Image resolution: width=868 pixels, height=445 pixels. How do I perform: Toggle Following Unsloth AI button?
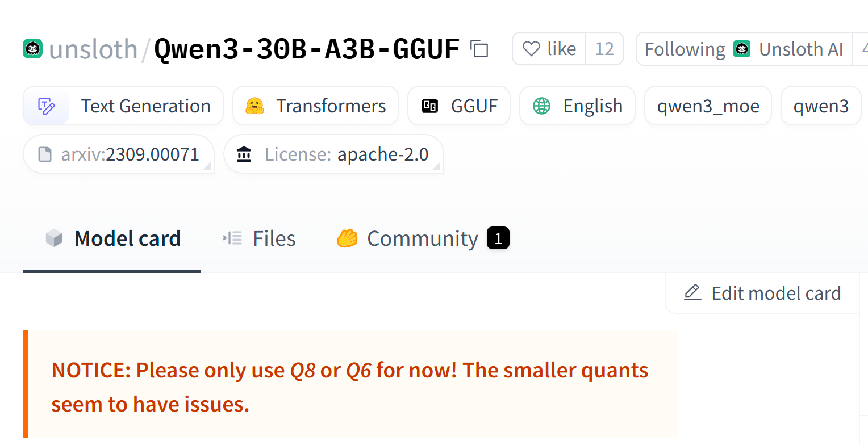(x=744, y=49)
